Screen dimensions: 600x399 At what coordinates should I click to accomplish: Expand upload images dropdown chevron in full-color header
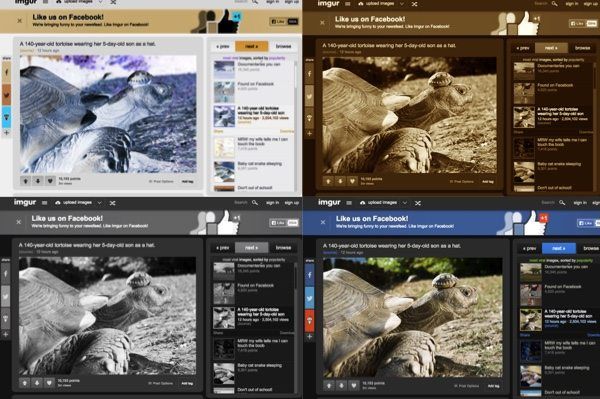point(404,203)
